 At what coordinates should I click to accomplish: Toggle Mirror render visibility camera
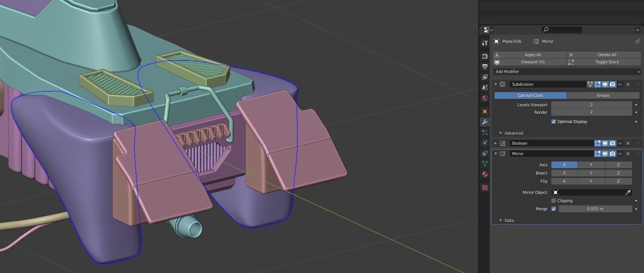(x=613, y=154)
